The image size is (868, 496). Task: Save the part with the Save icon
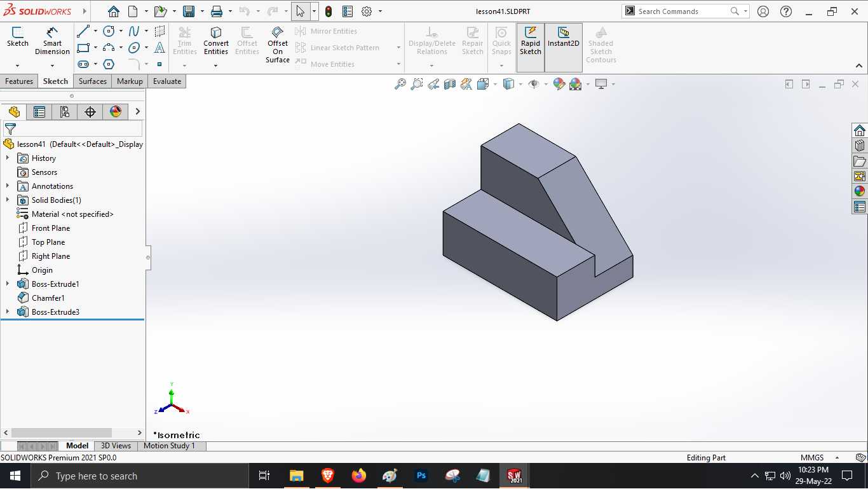[189, 11]
